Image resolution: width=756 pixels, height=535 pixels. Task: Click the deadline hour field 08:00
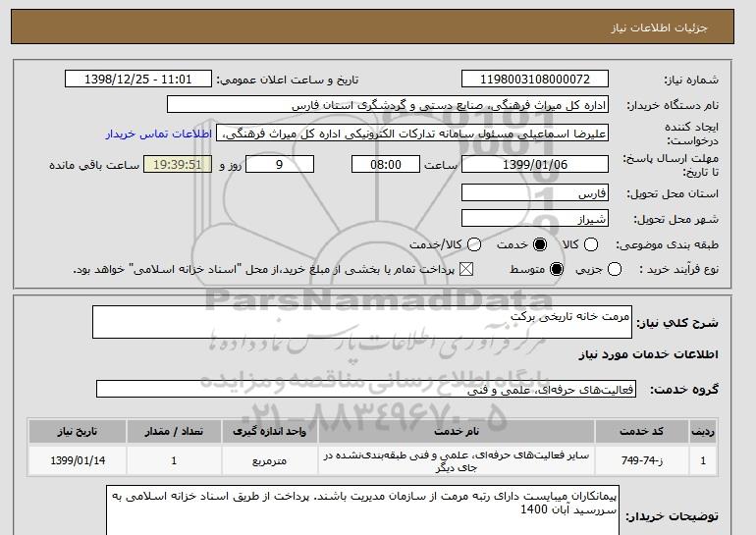(x=385, y=164)
